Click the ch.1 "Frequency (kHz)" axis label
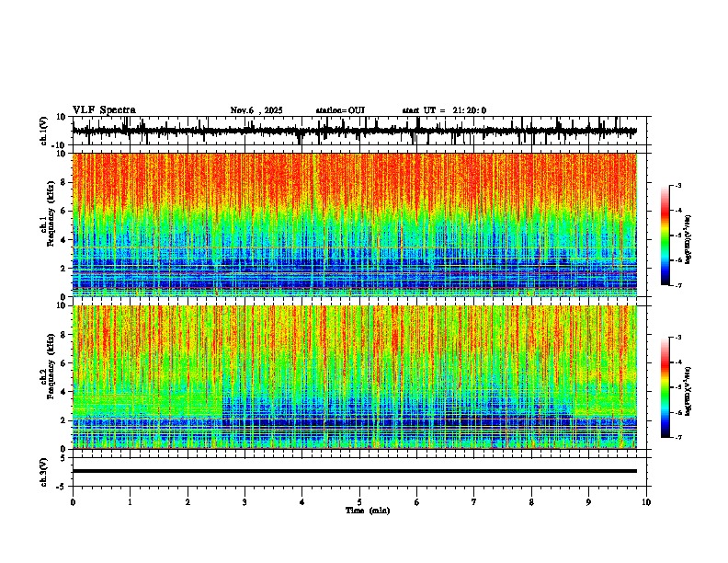The width and height of the screenshot is (728, 563). pos(51,213)
